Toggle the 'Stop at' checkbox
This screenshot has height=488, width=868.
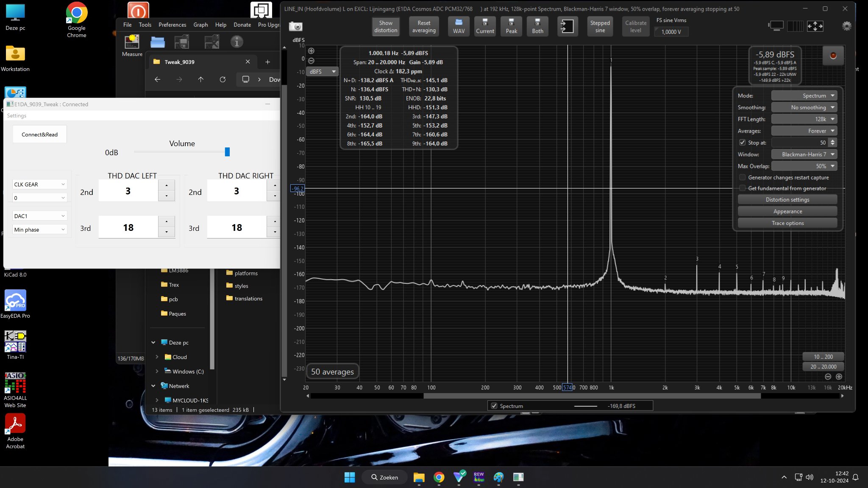742,143
